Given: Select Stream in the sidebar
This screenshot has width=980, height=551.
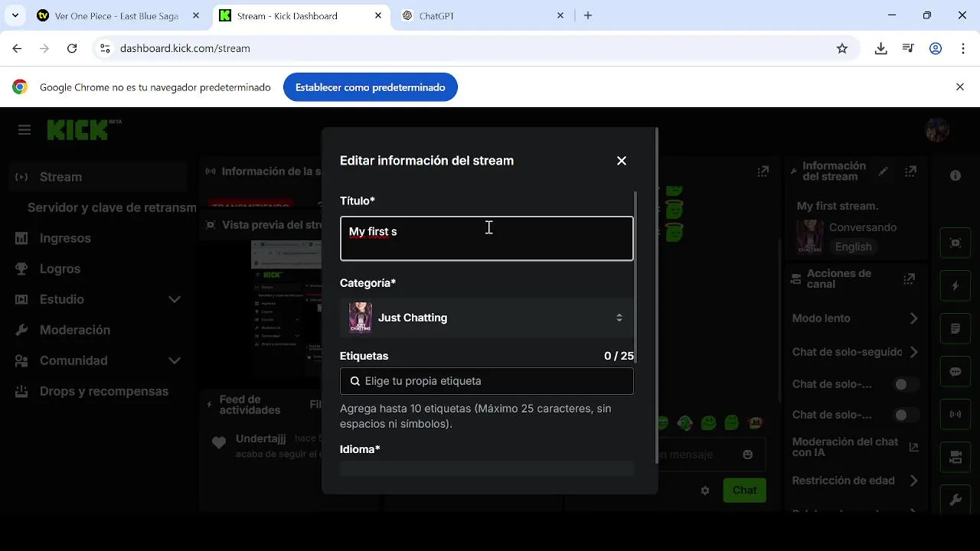Looking at the screenshot, I should tap(99, 177).
